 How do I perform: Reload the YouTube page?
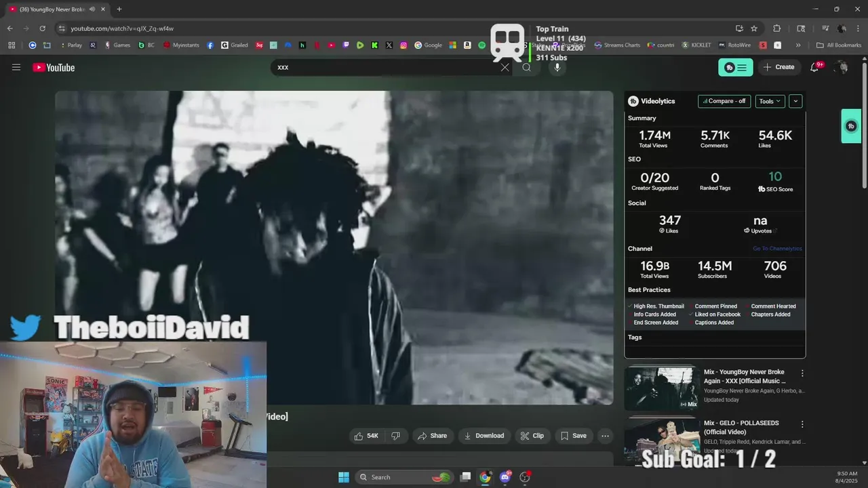pos(42,28)
